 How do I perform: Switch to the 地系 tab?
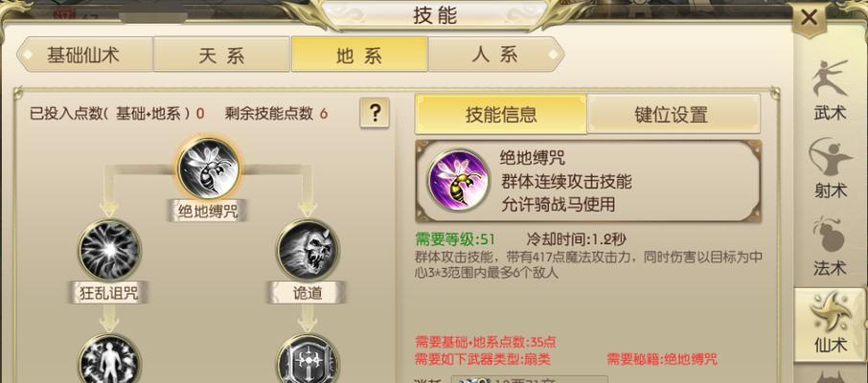point(358,55)
